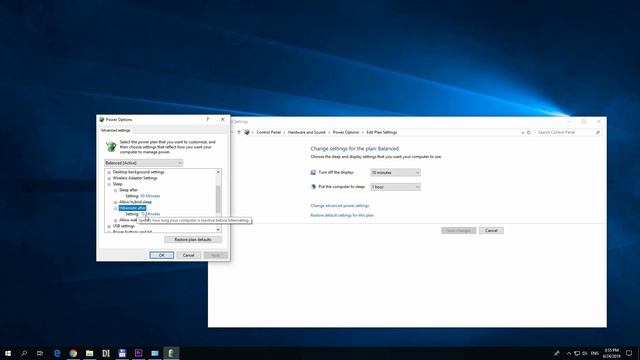Expand Allow hybrid sleep node
Image resolution: width=640 pixels, height=360 pixels.
coord(115,202)
